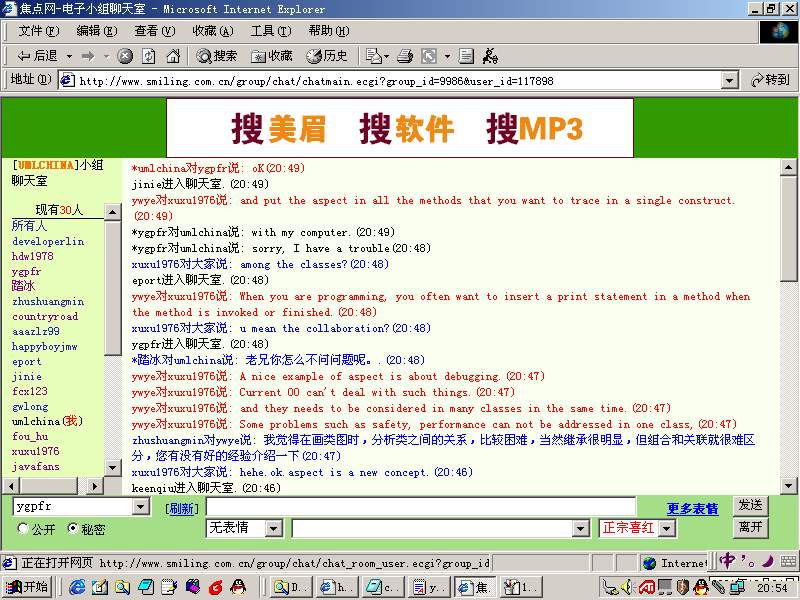Select user developerlin in the list
800x600 pixels.
48,241
